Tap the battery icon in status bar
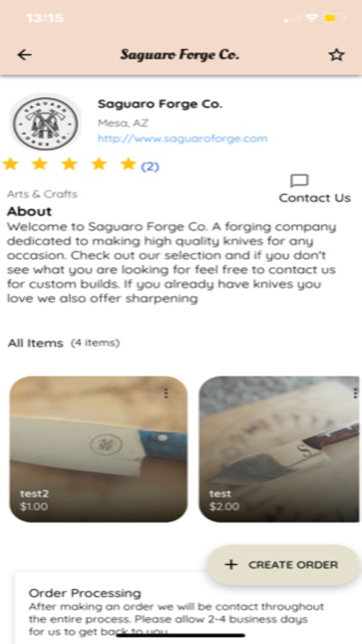 coord(335,19)
